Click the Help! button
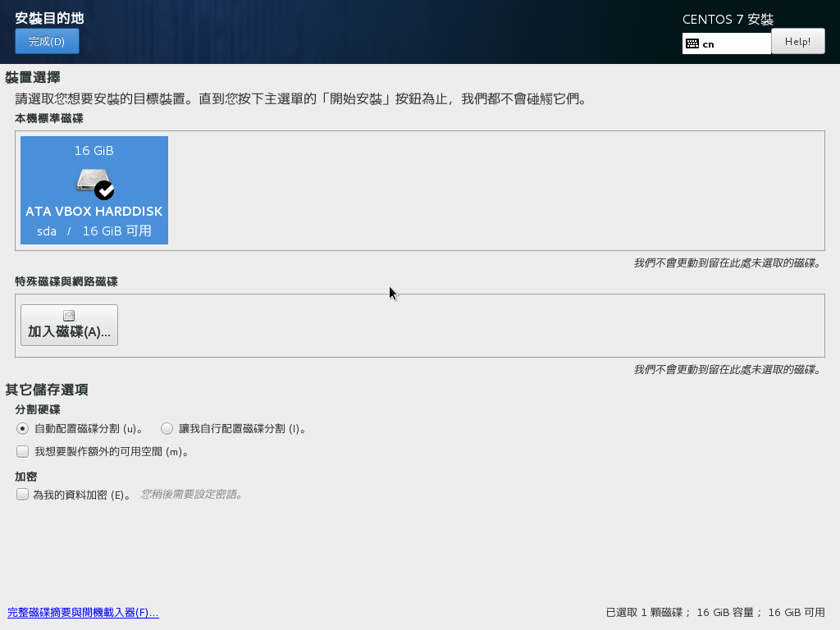 (x=797, y=41)
